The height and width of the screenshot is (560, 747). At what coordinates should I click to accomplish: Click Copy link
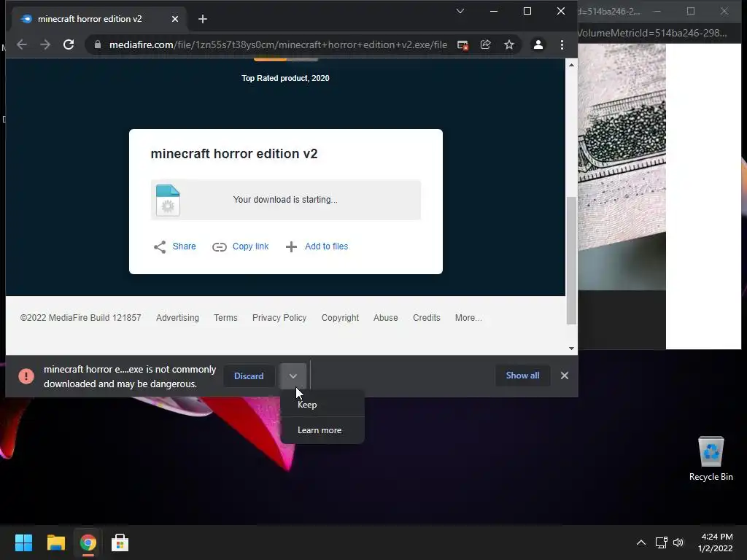click(251, 246)
